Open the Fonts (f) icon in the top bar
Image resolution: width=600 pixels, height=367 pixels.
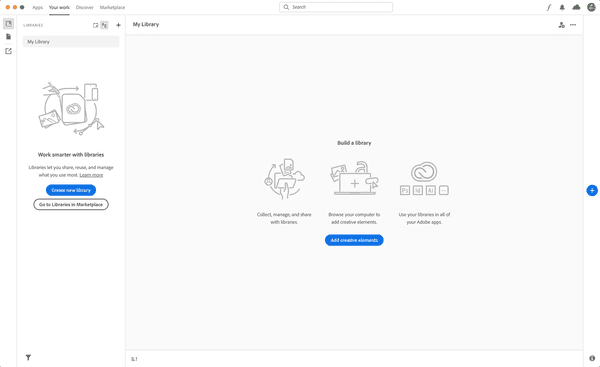549,7
